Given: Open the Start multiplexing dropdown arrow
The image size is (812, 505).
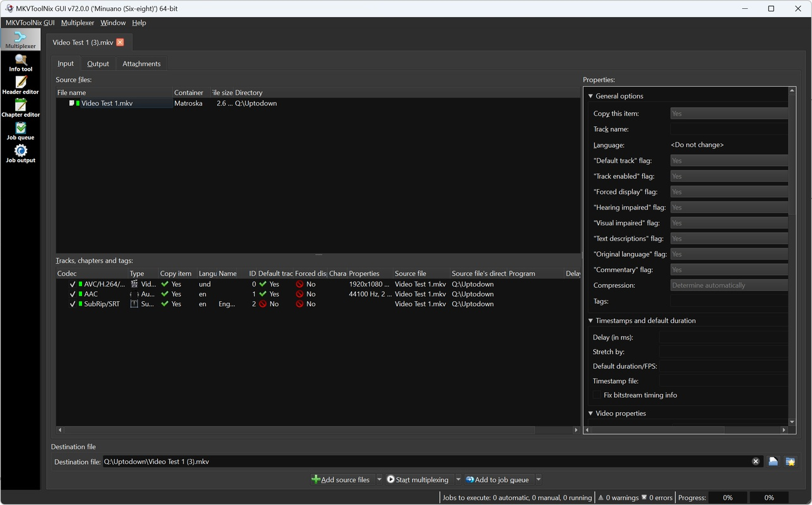Looking at the screenshot, I should click(x=458, y=479).
